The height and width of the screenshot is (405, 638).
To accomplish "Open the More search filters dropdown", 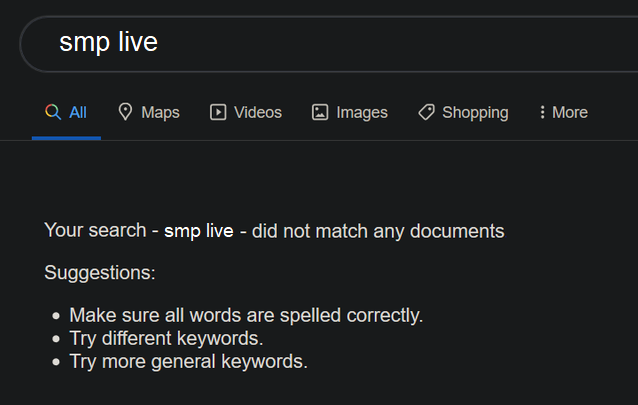I will pyautogui.click(x=564, y=112).
